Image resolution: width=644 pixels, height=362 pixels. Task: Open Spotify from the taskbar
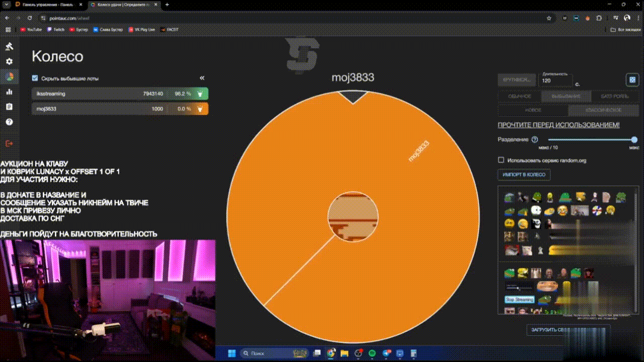point(372,353)
